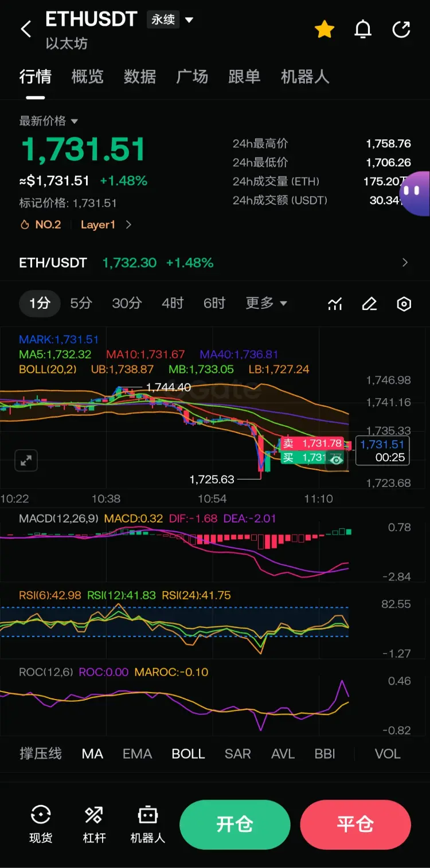The width and height of the screenshot is (430, 868).
Task: Switch to the 数据 tab
Action: click(x=140, y=77)
